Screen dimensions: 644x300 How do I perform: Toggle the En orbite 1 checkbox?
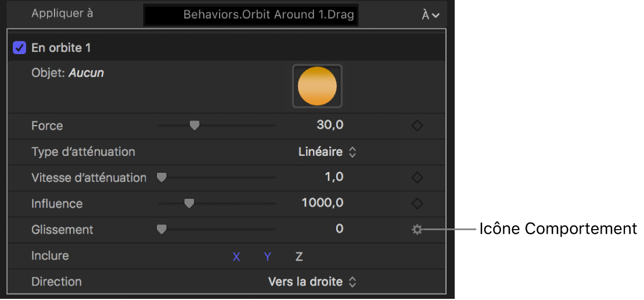pos(19,48)
